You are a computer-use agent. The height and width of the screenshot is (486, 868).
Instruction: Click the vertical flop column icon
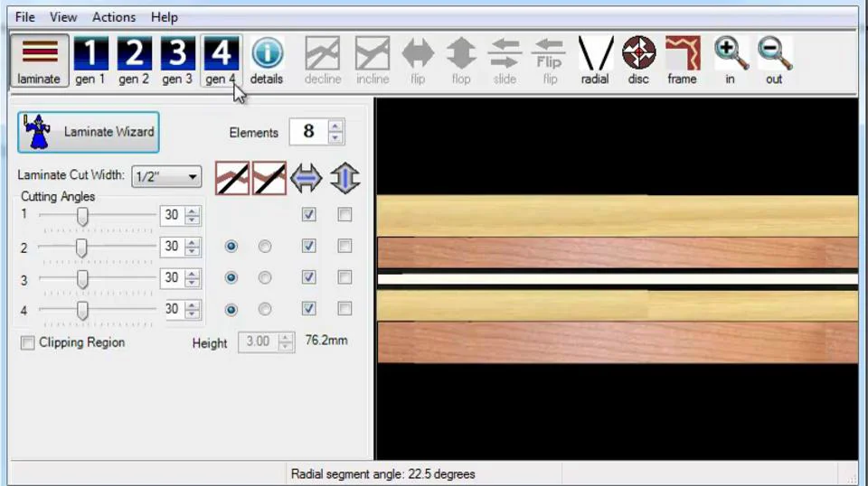344,178
